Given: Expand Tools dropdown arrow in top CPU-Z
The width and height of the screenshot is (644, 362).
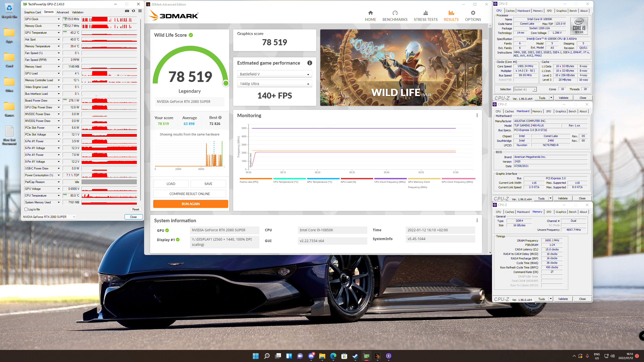Looking at the screenshot, I should tap(551, 98).
